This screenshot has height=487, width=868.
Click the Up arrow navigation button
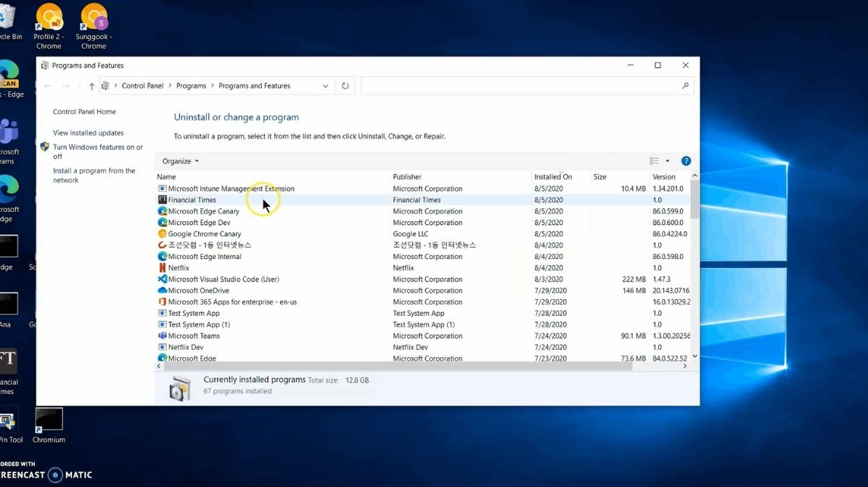click(91, 86)
